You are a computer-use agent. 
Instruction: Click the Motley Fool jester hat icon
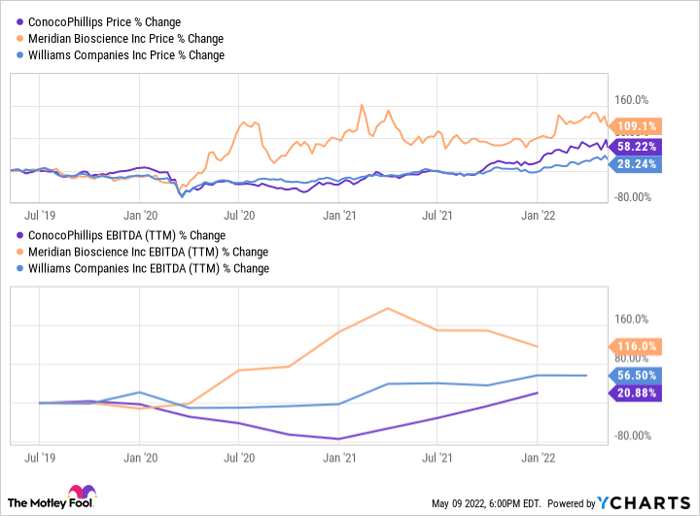tap(82, 496)
